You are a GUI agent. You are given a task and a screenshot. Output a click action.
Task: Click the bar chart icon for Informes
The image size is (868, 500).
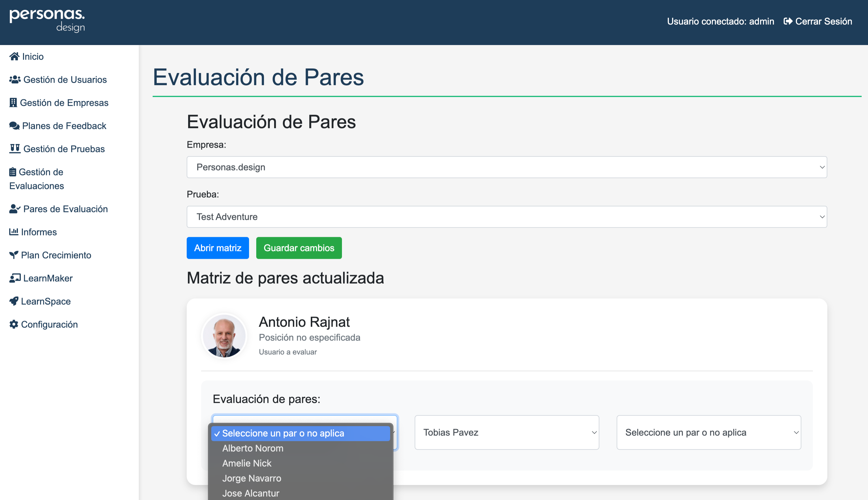14,232
